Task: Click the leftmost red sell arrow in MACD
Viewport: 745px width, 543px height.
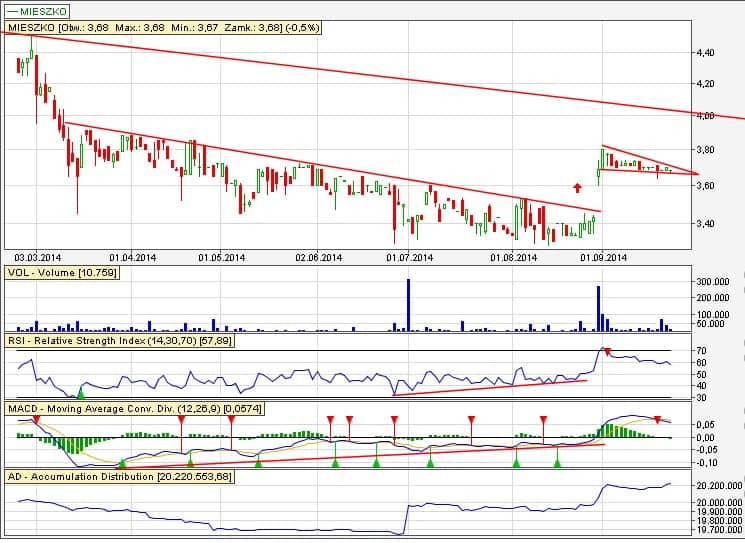Action: click(36, 420)
